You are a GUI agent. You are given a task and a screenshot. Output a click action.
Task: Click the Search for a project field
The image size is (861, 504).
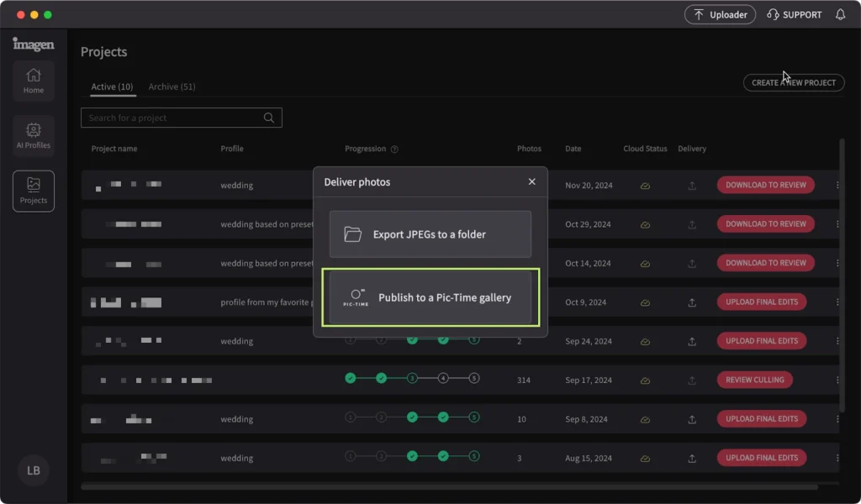(172, 118)
